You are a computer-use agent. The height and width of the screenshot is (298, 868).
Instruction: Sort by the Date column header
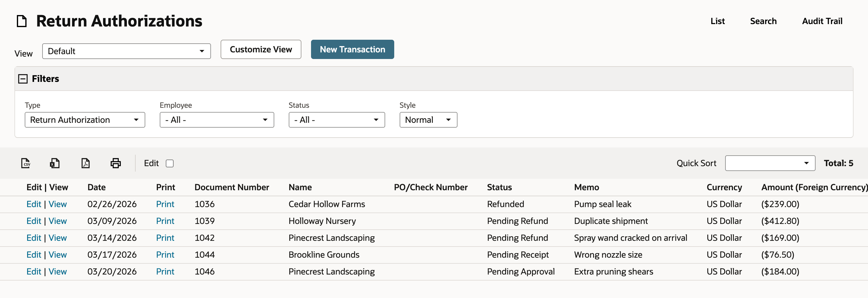[x=96, y=187]
